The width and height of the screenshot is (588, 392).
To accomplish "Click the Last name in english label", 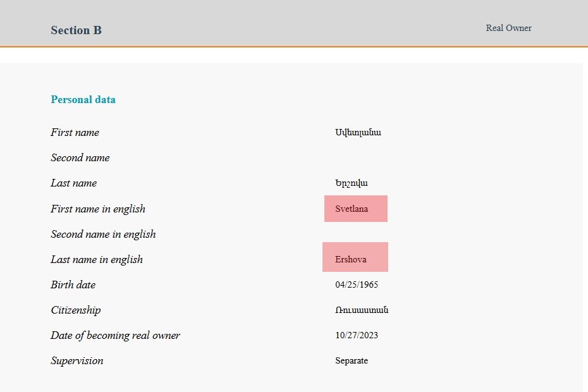I will [x=97, y=260].
